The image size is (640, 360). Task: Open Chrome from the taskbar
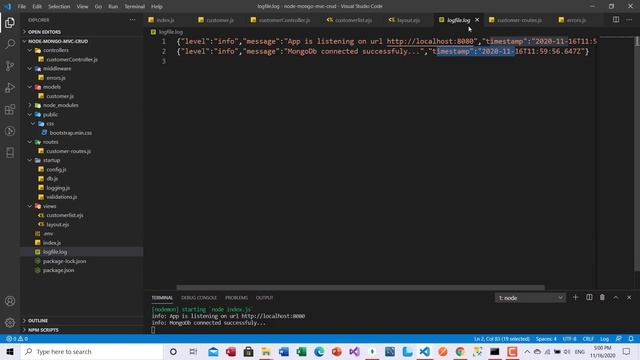coord(460,351)
